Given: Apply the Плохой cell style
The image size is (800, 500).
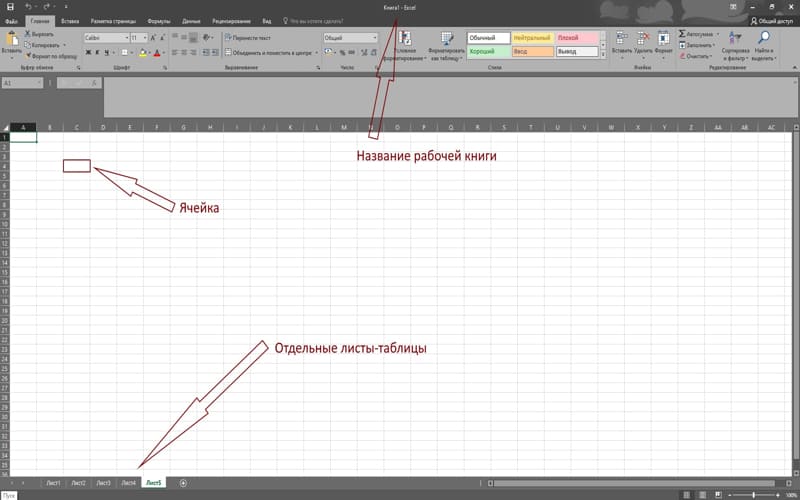Looking at the screenshot, I should click(577, 38).
